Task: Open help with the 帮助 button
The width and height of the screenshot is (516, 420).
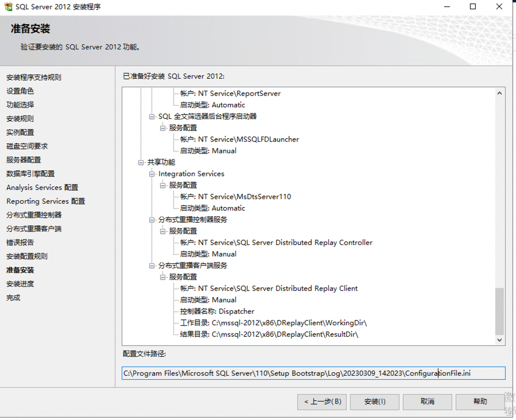Action: pos(480,402)
